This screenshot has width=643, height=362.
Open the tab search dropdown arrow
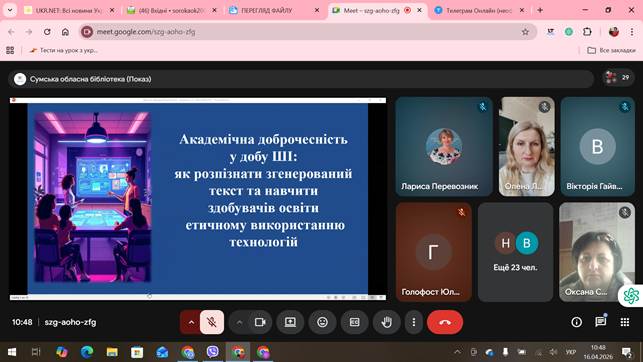click(x=10, y=10)
